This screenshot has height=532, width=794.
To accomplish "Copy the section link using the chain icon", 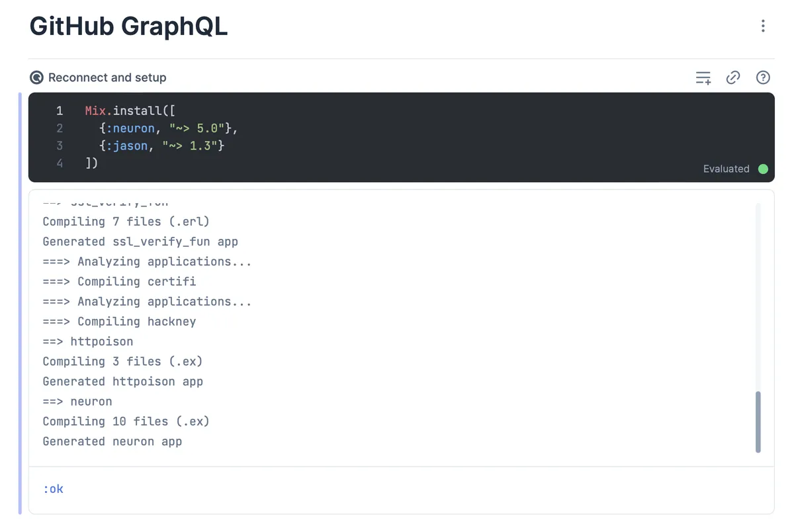I will click(733, 77).
